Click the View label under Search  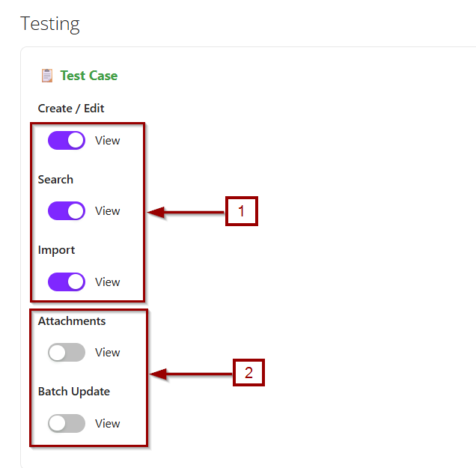click(108, 211)
